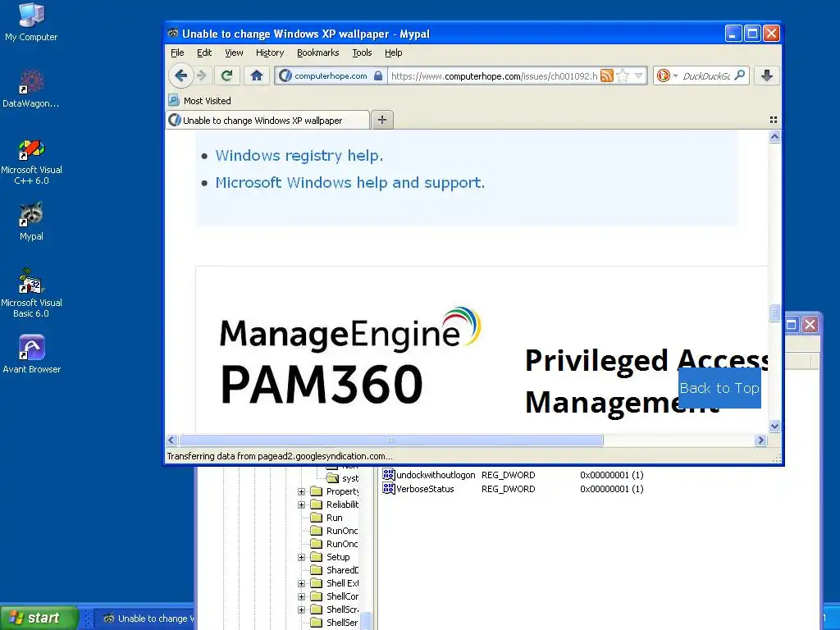The image size is (840, 630).
Task: Expand the Setup registry key
Action: coord(302,557)
